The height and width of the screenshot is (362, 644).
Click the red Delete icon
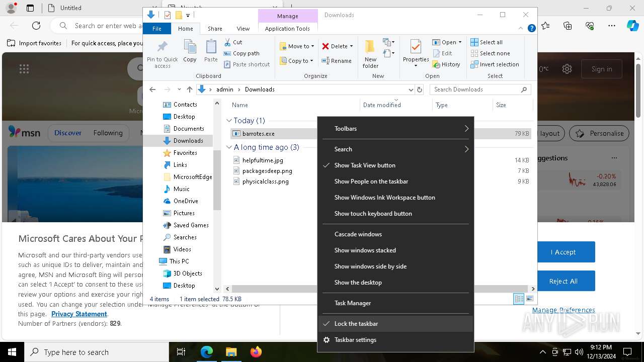(326, 46)
